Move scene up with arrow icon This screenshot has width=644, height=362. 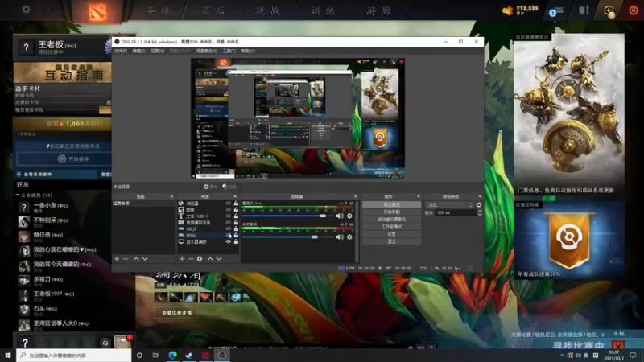(x=136, y=259)
